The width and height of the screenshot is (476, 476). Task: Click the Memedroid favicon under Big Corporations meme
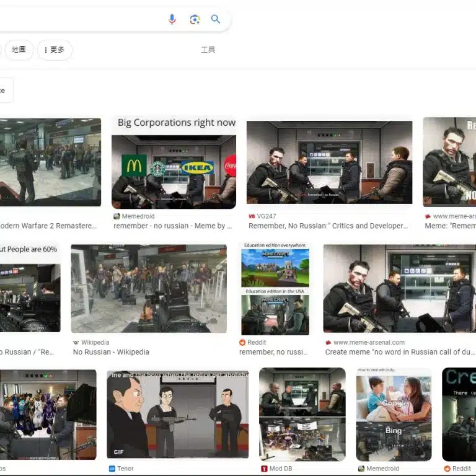[x=117, y=216]
